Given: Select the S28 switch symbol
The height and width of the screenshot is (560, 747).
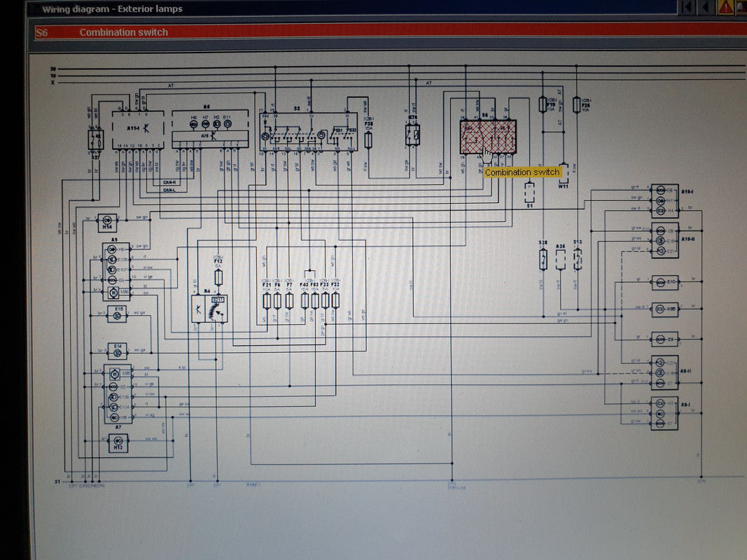Looking at the screenshot, I should pyautogui.click(x=543, y=260).
